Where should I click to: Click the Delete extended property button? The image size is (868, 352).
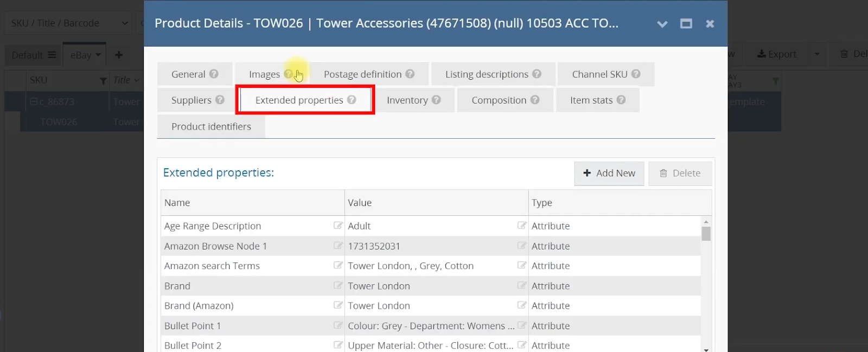(680, 173)
